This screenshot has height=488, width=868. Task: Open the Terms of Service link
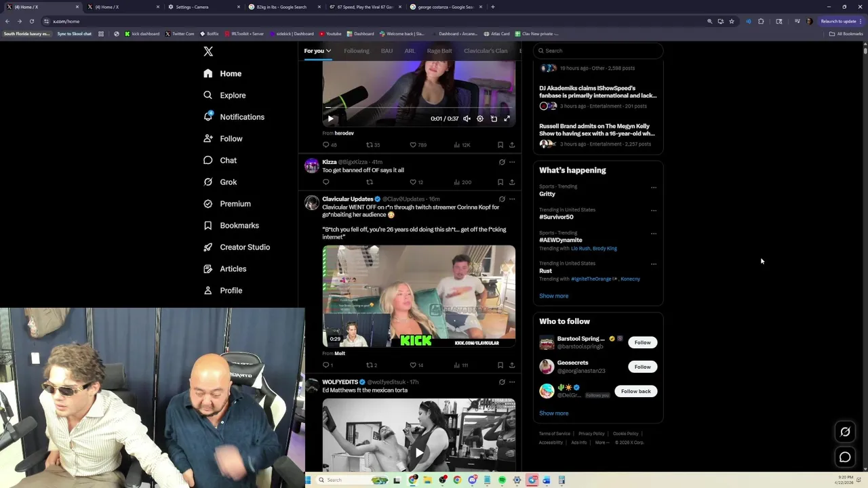point(555,434)
